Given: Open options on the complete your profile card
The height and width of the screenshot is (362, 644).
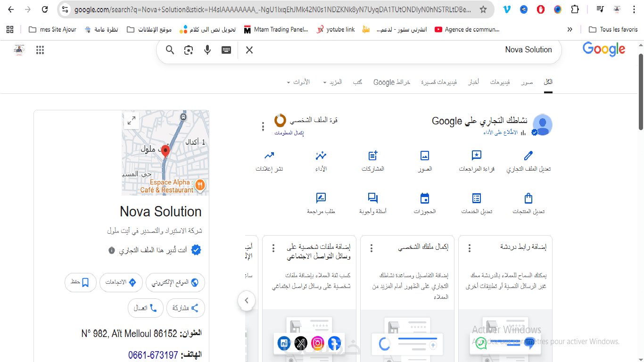Looking at the screenshot, I should [x=372, y=248].
